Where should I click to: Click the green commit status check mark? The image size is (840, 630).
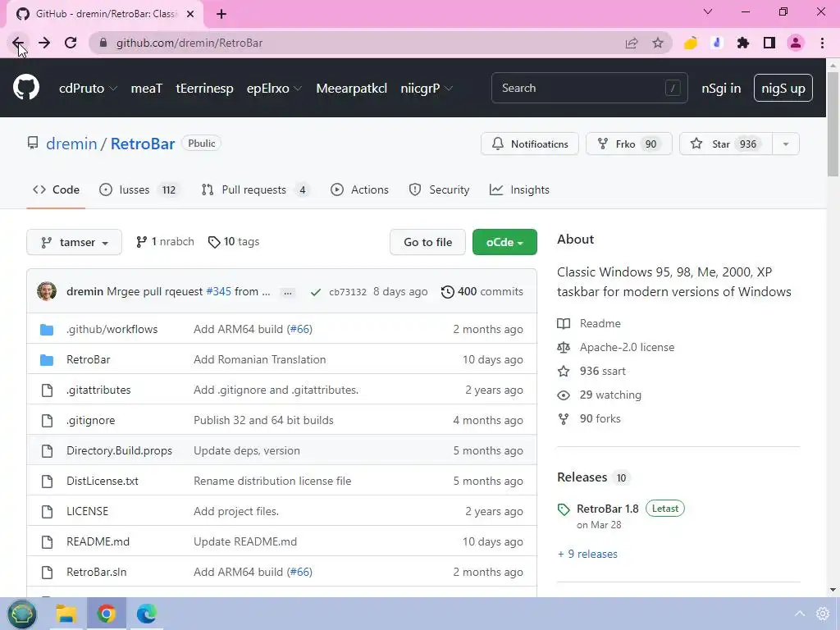[316, 292]
